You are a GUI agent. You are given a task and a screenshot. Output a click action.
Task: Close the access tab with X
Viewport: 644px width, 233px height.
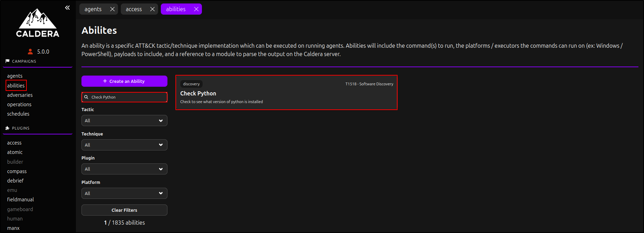pos(152,9)
